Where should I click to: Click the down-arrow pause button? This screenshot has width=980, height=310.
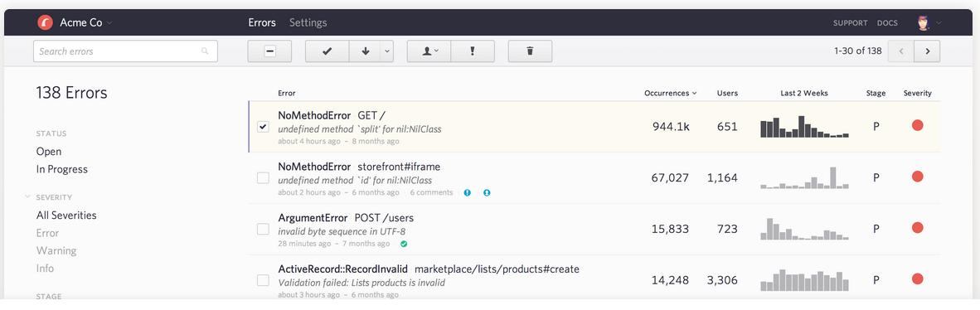click(365, 51)
